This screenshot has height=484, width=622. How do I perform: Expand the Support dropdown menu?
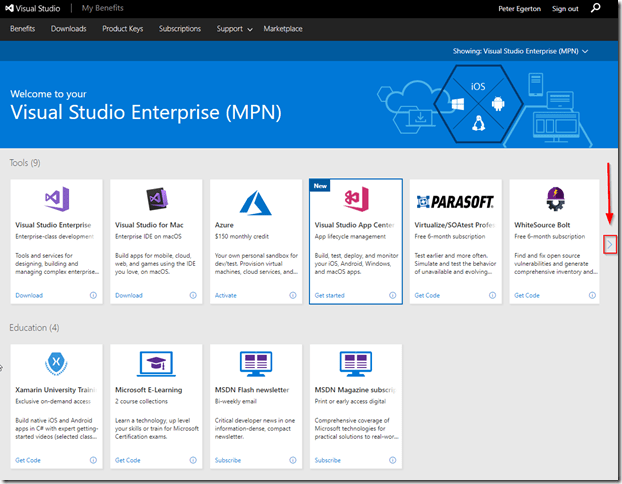(x=234, y=29)
